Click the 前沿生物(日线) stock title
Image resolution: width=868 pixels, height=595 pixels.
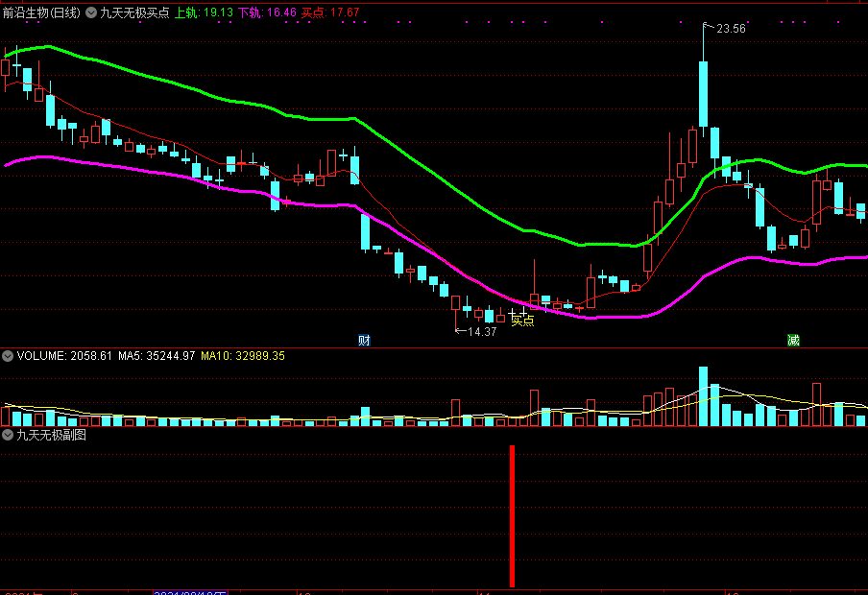pos(41,12)
